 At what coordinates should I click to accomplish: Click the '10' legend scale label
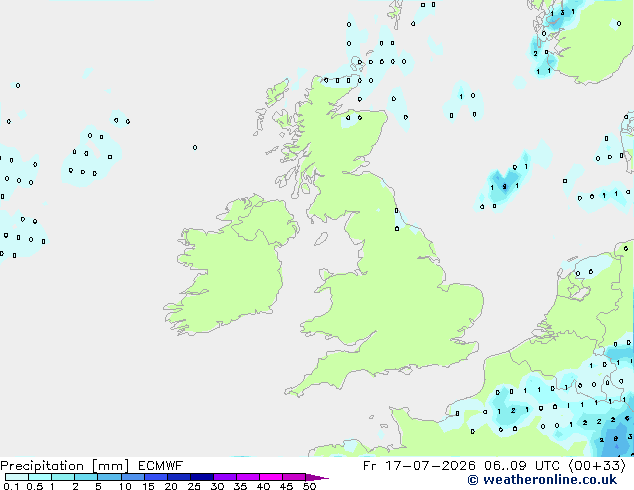tap(125, 486)
